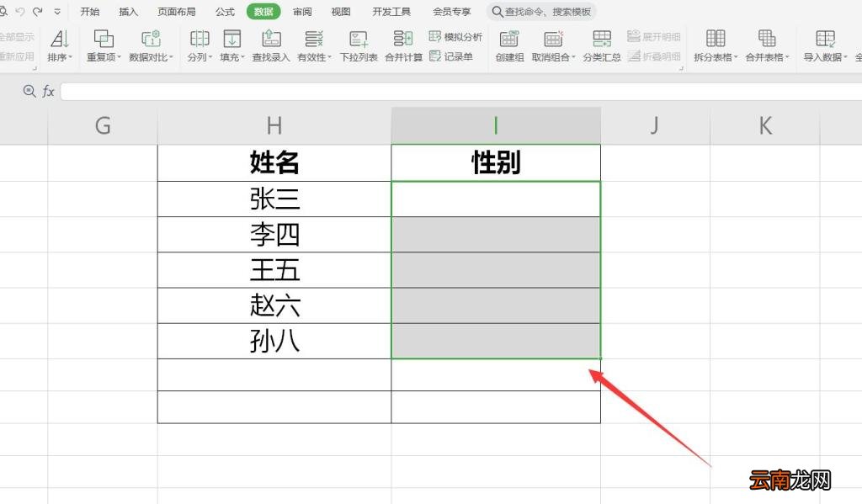The height and width of the screenshot is (504, 862).
Task: Click the 姓名 header cell
Action: (x=274, y=162)
